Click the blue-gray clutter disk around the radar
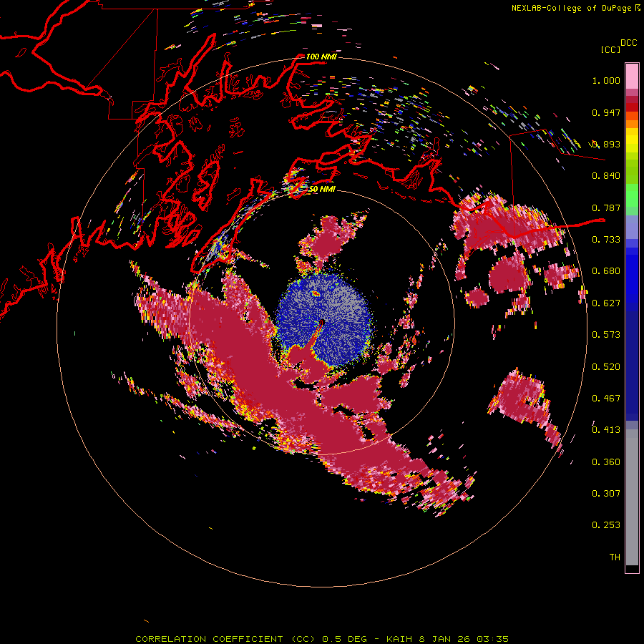 (324, 320)
